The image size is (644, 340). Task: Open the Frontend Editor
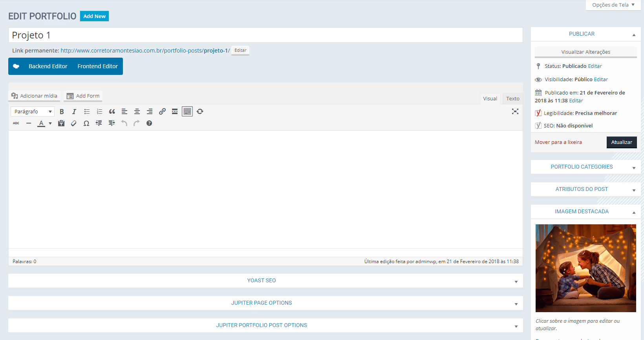(x=98, y=66)
